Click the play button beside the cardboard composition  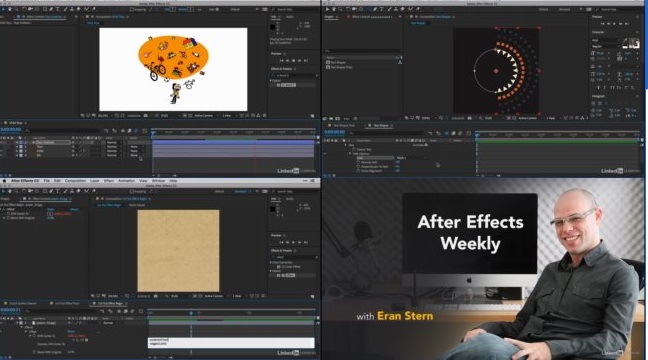pyautogui.click(x=293, y=242)
